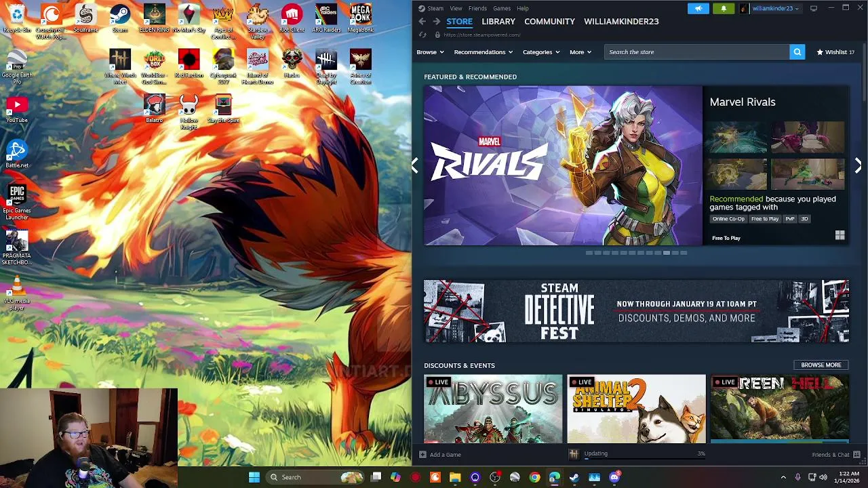The image size is (868, 488).
Task: Launch the ELDEN RING desktop shortcut
Action: tap(154, 18)
